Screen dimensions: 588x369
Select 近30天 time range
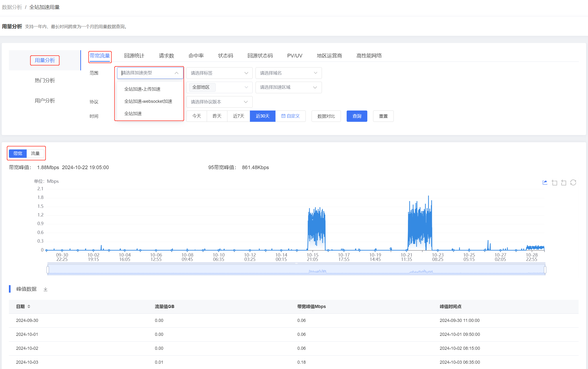(x=263, y=116)
